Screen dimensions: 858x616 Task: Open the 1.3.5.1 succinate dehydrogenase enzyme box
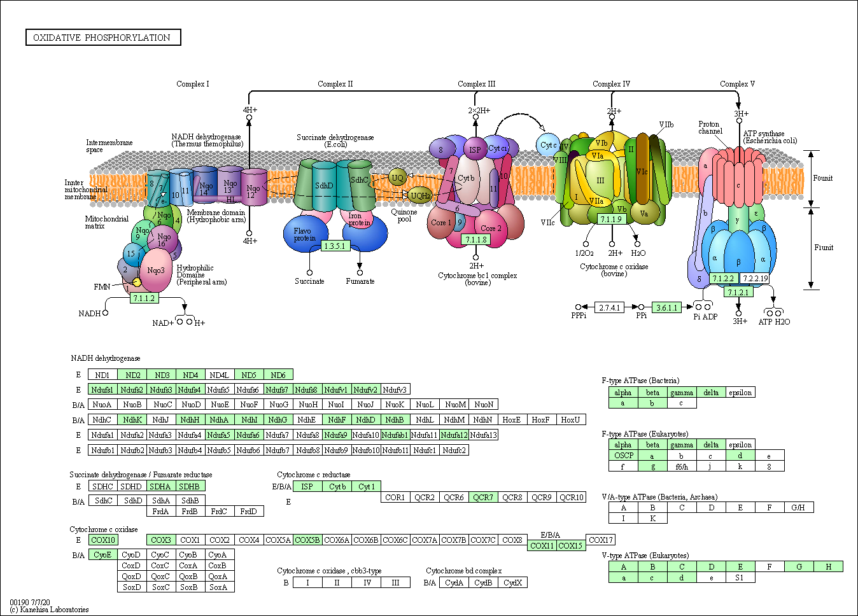pos(335,246)
